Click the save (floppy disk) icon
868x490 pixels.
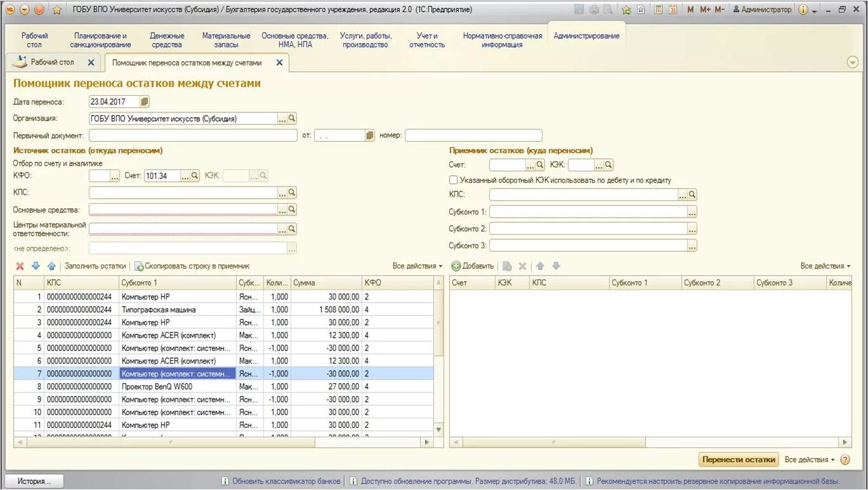pyautogui.click(x=579, y=10)
